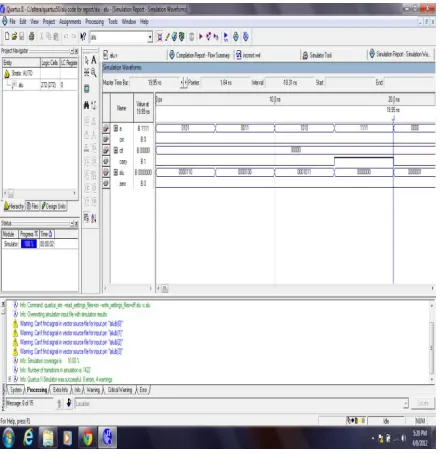Viewport: 440px width, 454px height.
Task: Open the Assignment Editor pencil icon
Action: [x=167, y=37]
